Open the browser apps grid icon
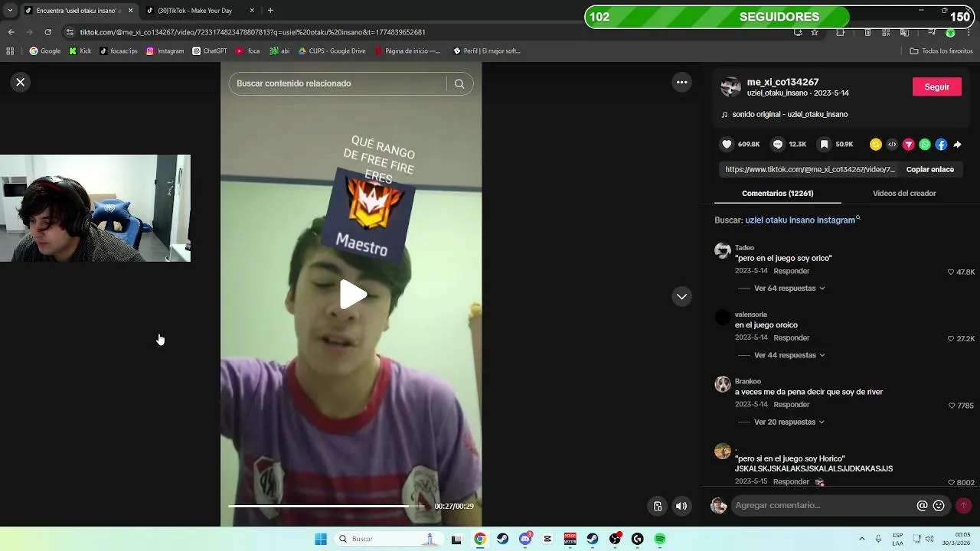Screen dimensions: 980x551 pyautogui.click(x=10, y=51)
